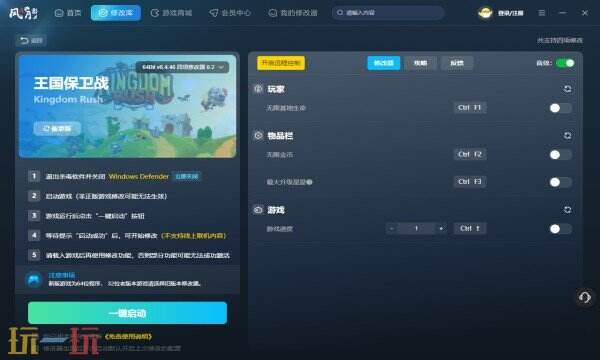Open the 反馈 feedback tab

457,63
